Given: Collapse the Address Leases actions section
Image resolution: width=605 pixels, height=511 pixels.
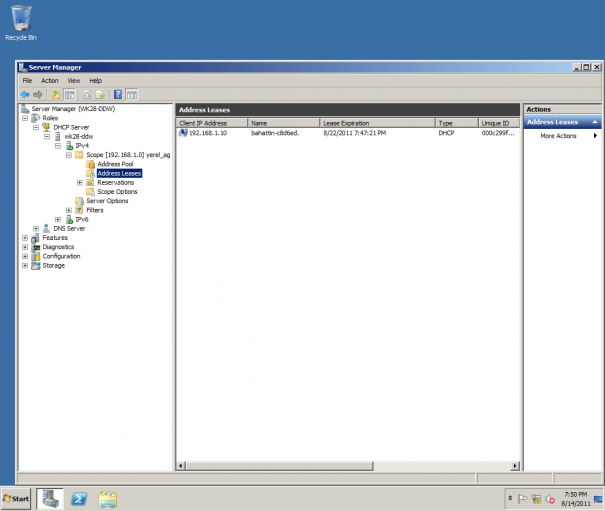Looking at the screenshot, I should pos(595,122).
